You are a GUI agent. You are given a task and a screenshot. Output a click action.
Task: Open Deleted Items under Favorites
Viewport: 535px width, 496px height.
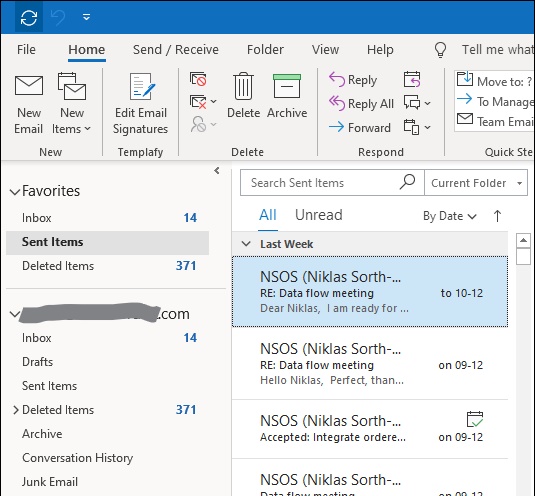point(107,266)
